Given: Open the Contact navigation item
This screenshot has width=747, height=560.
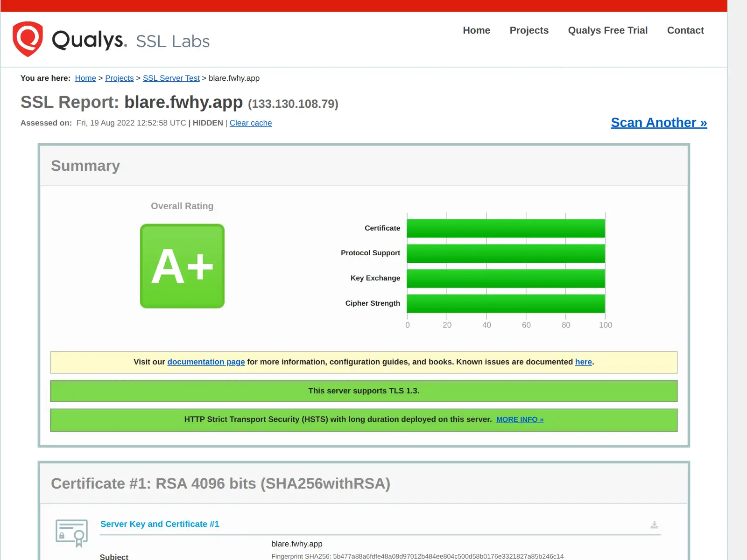Looking at the screenshot, I should (685, 30).
